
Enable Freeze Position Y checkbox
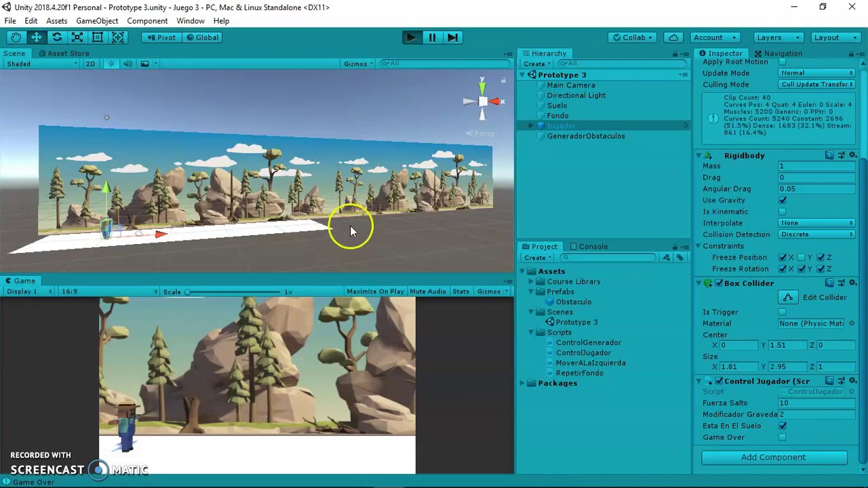pos(802,258)
